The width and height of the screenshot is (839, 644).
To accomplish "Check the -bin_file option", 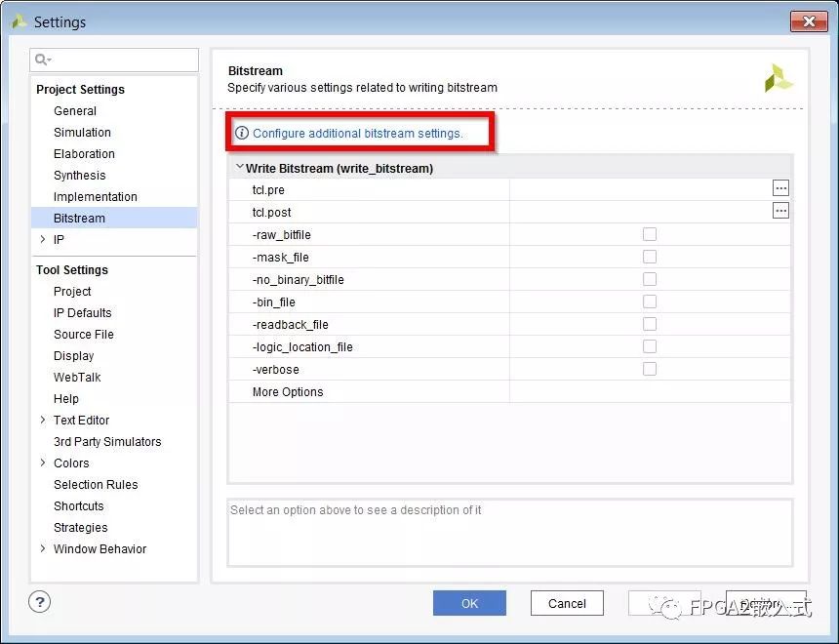I will pos(650,302).
